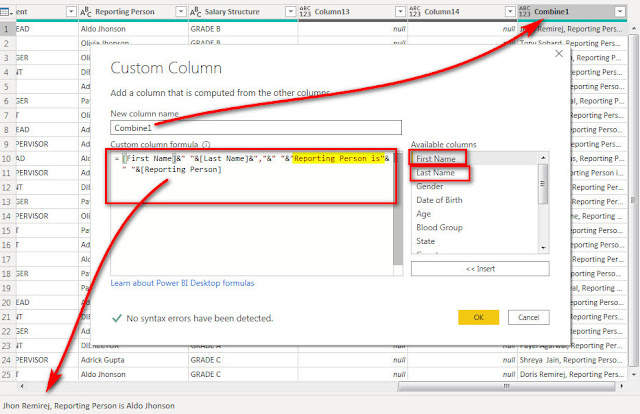Click inside the custom column formula editor
The width and height of the screenshot is (640, 414).
tap(251, 212)
